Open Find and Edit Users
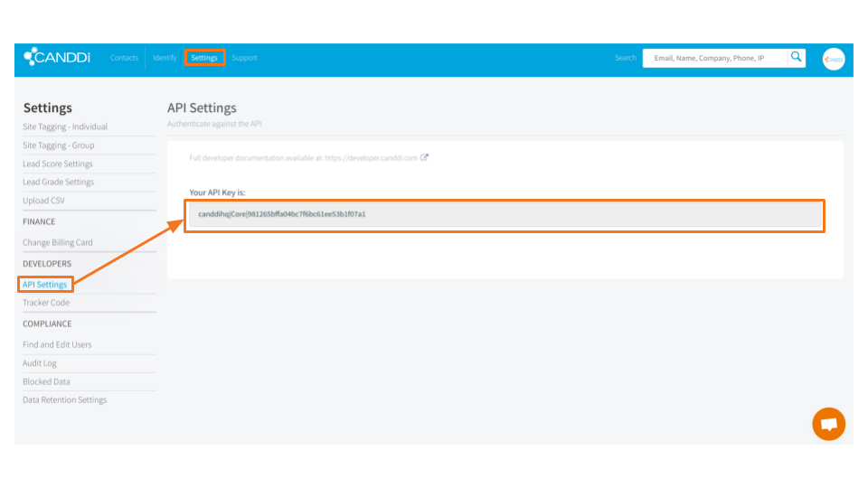 [57, 344]
